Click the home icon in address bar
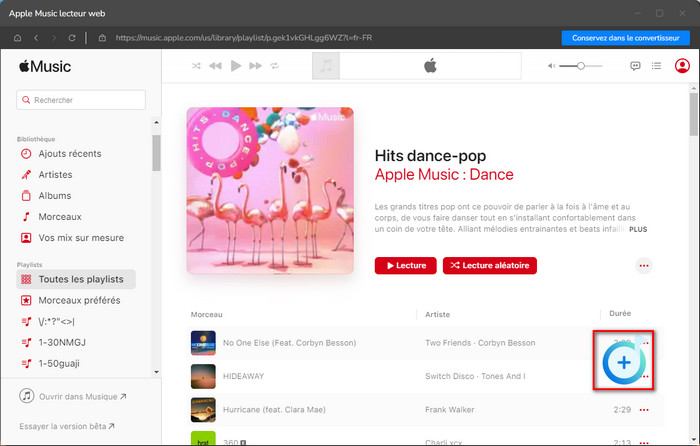 [x=17, y=38]
